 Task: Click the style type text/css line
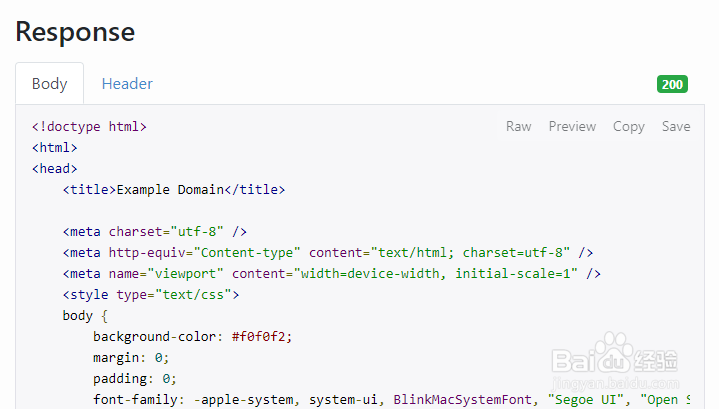click(151, 294)
